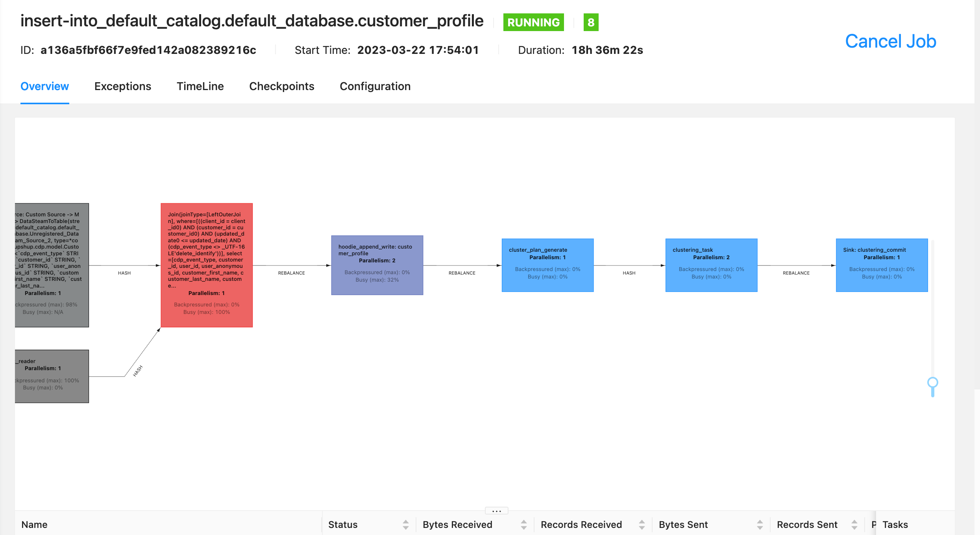980x535 pixels.
Task: Sort by Records Sent arrows
Action: (x=854, y=524)
